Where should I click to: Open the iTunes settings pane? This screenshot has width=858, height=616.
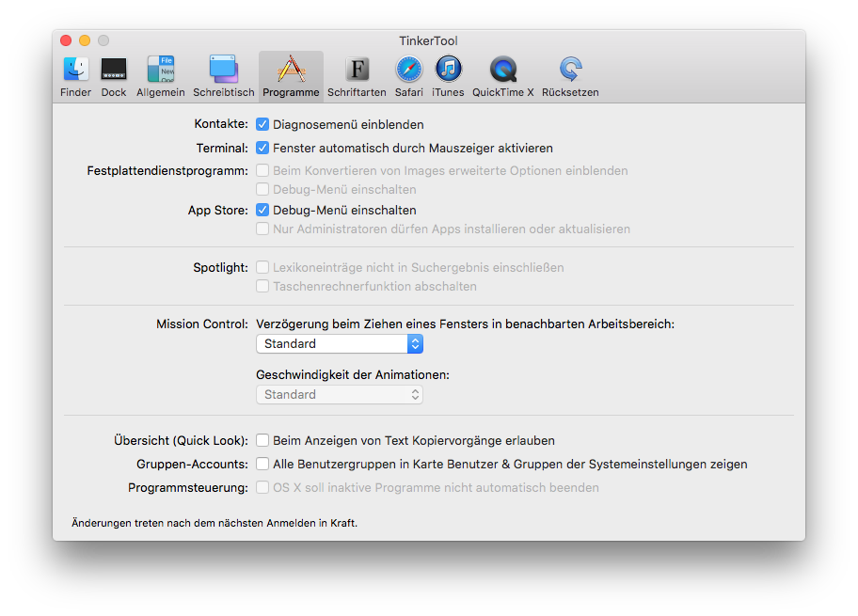click(x=448, y=76)
